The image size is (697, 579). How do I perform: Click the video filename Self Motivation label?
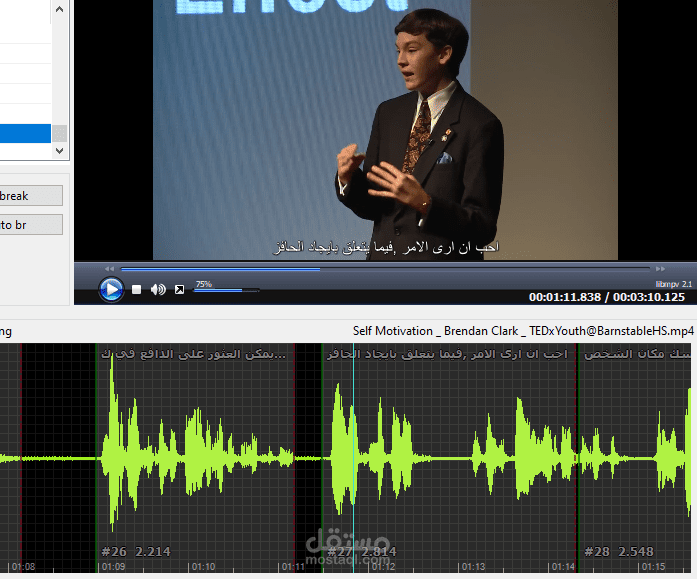pos(523,331)
